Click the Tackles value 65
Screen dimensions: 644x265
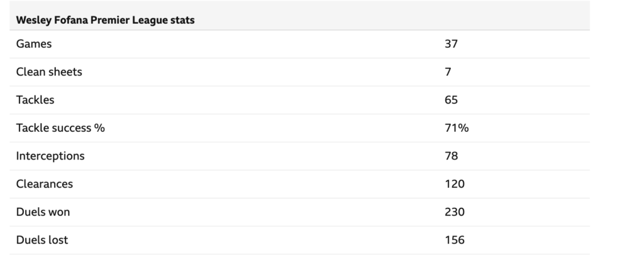click(x=451, y=100)
